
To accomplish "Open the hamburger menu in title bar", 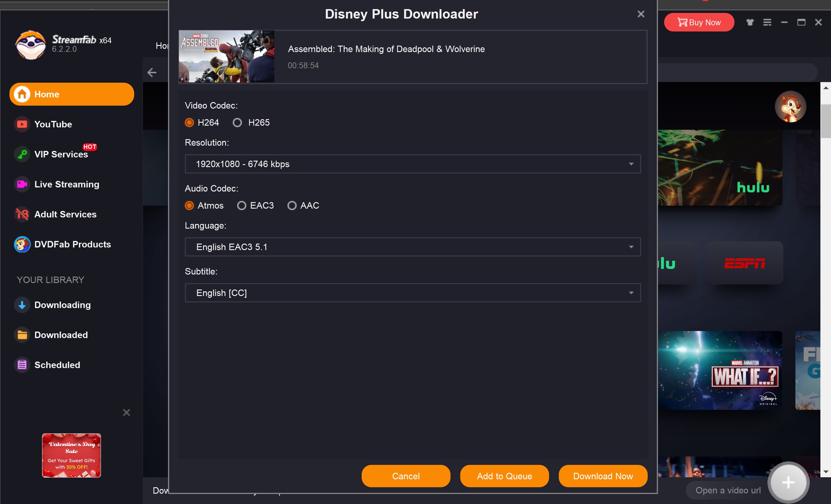I will [x=767, y=22].
